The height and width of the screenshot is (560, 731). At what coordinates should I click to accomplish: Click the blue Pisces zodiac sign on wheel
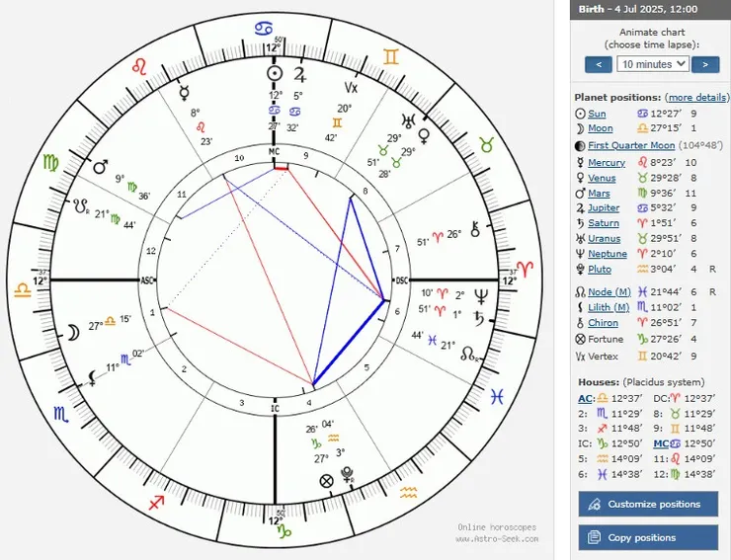pos(497,397)
